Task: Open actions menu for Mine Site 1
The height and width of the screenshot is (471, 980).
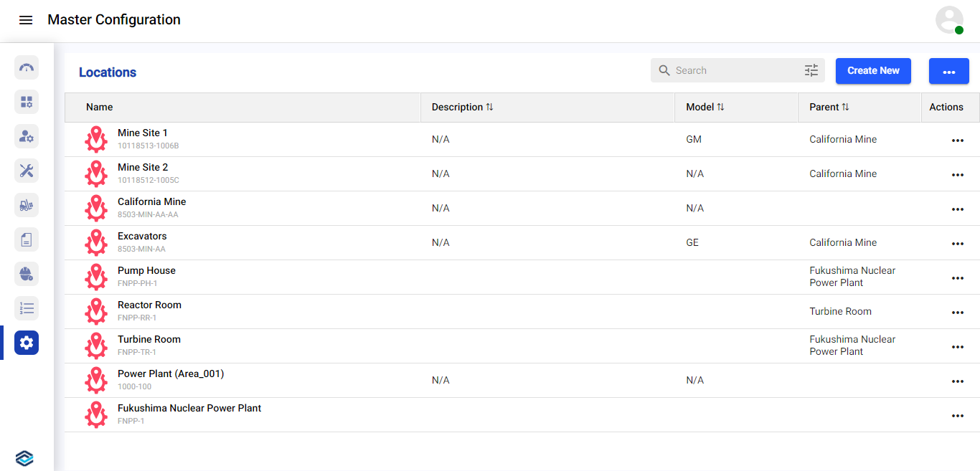Action: pos(957,141)
